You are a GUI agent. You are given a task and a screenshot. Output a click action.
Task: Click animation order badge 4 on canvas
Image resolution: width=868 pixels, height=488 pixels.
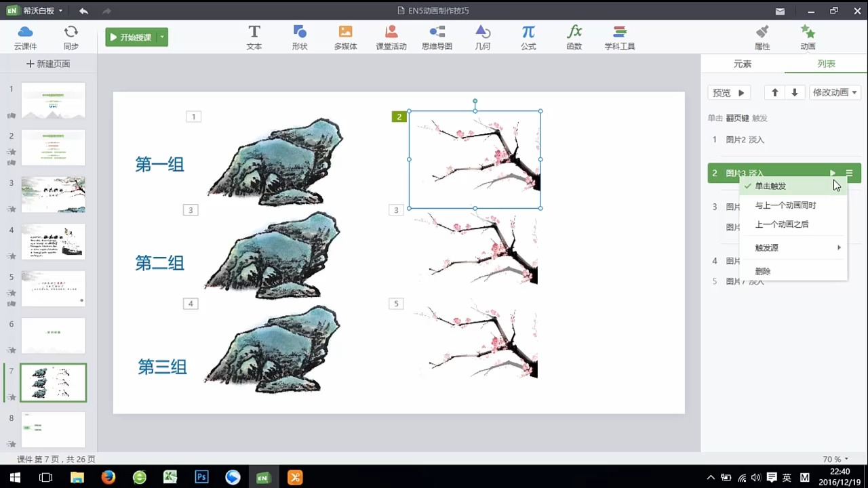191,304
